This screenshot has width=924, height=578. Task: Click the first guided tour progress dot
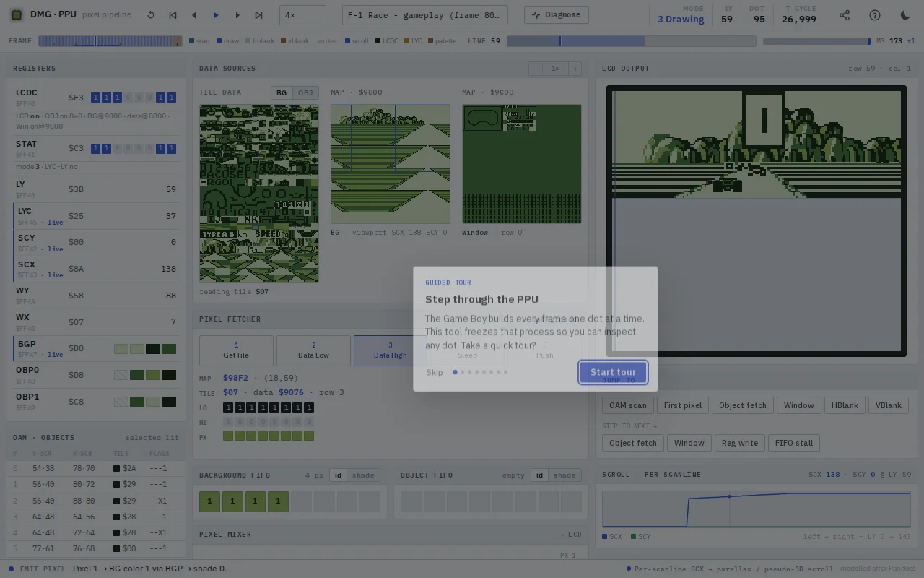[455, 372]
